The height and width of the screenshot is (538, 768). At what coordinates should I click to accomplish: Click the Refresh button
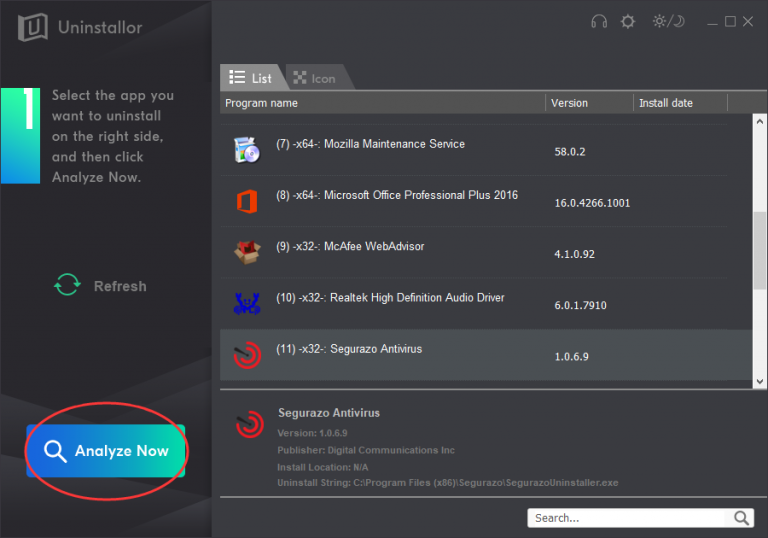(x=100, y=286)
